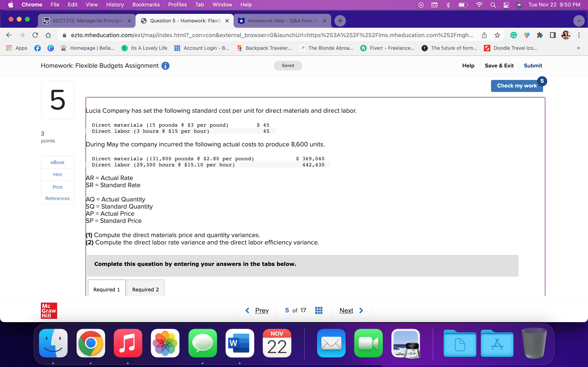Bookmark this page with the star icon
588x367 pixels.
coord(497,35)
